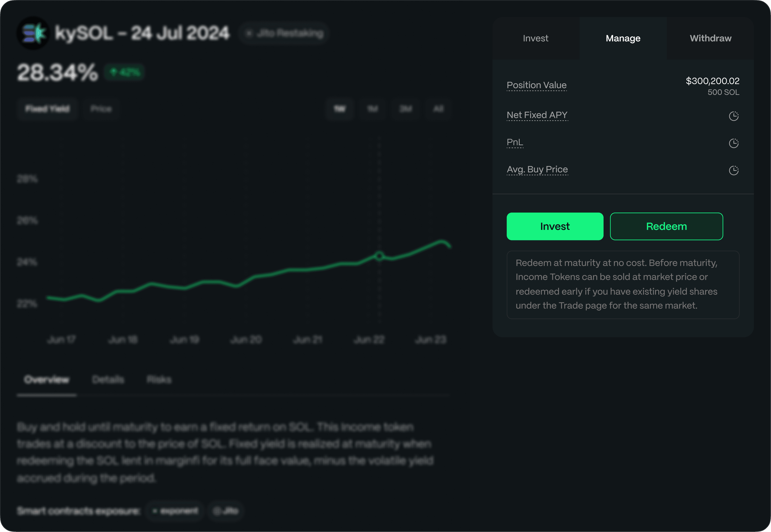This screenshot has width=771, height=532.
Task: Select the All chart timeframe
Action: click(x=438, y=109)
